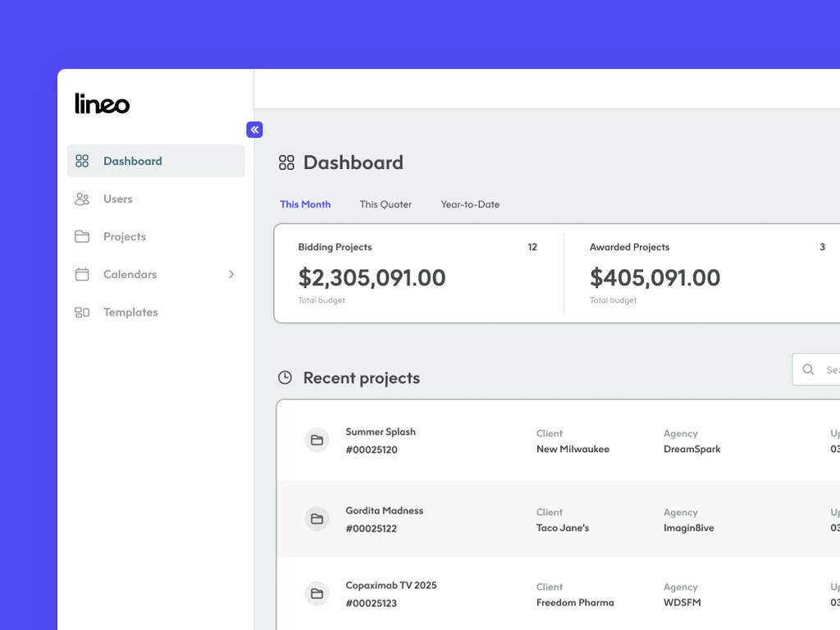
Task: Open the Templates page from the sidebar
Action: pyautogui.click(x=130, y=312)
